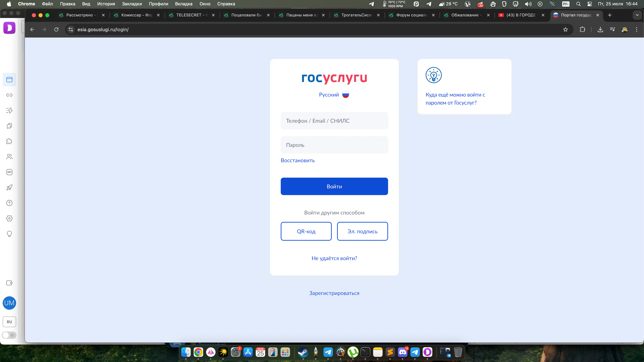Viewport: 644px width, 362px height.
Task: Open the media controls icon in Chrome toolbar
Action: click(612, 29)
